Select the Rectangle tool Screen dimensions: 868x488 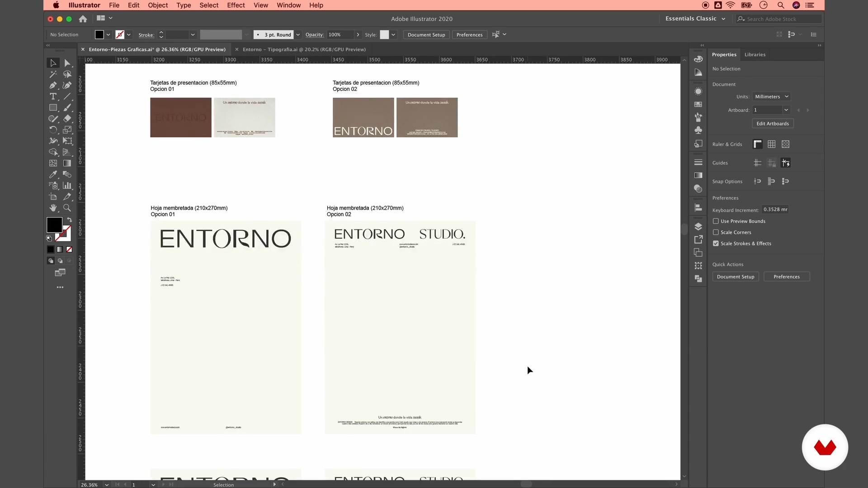[53, 108]
